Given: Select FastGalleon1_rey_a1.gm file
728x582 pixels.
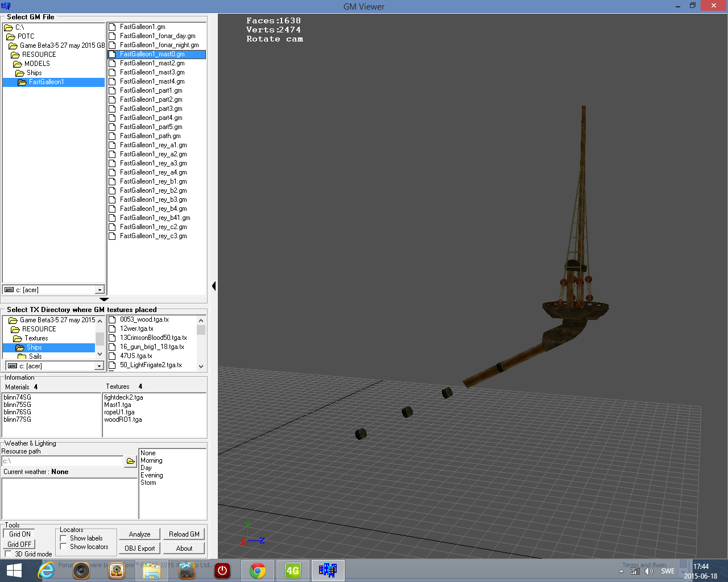Looking at the screenshot, I should pyautogui.click(x=153, y=145).
